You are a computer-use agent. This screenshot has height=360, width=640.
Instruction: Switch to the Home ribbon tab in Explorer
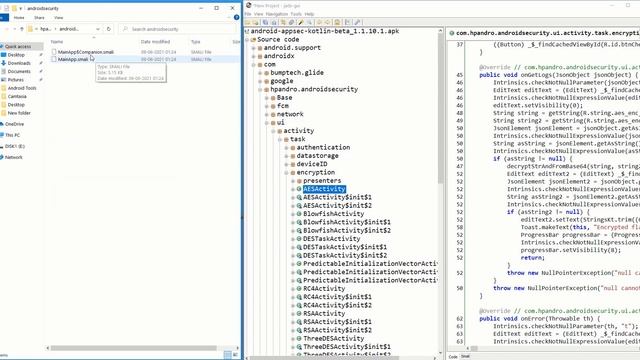tap(19, 18)
